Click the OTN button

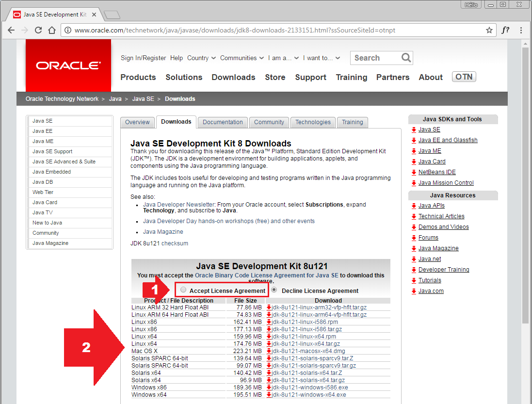tap(464, 77)
